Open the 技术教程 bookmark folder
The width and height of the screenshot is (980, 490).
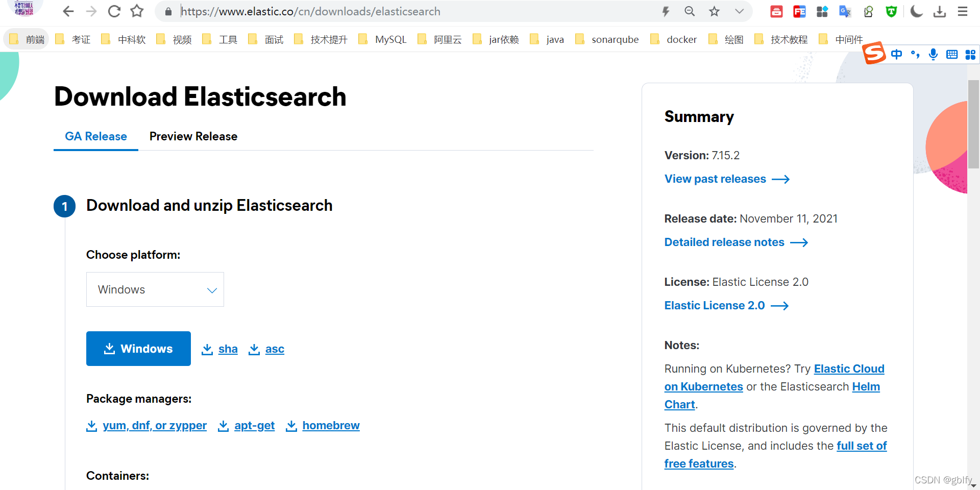tap(781, 39)
